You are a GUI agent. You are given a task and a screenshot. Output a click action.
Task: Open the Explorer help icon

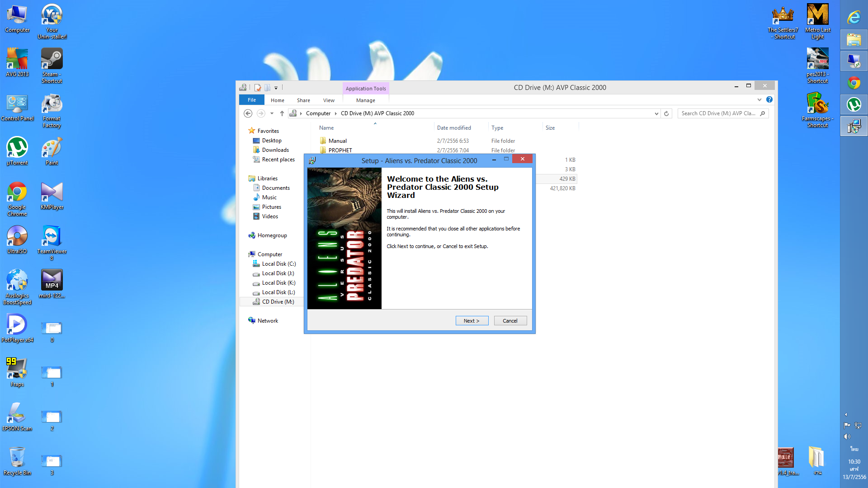[x=769, y=99]
